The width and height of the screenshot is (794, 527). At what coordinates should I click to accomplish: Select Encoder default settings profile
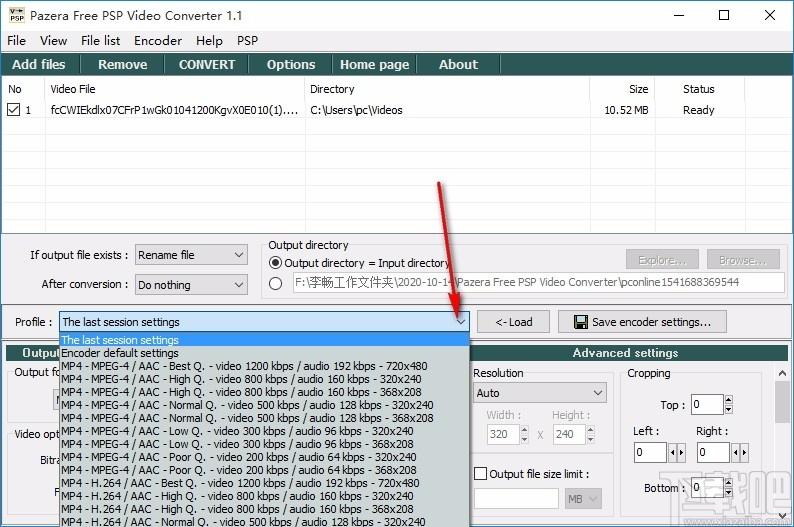click(264, 353)
